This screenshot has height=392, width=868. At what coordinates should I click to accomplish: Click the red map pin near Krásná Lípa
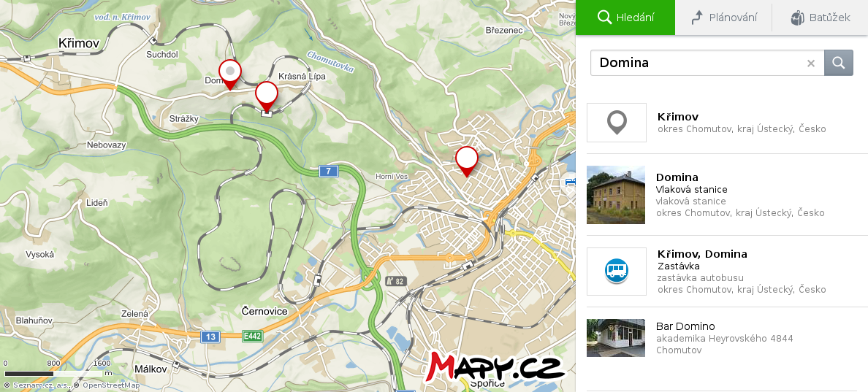point(267,95)
